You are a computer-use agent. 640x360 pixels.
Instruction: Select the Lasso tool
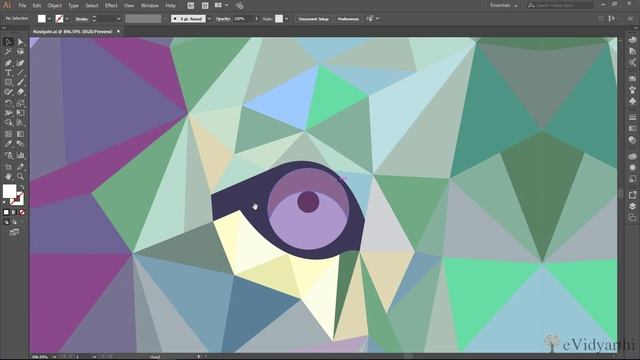pyautogui.click(x=20, y=52)
